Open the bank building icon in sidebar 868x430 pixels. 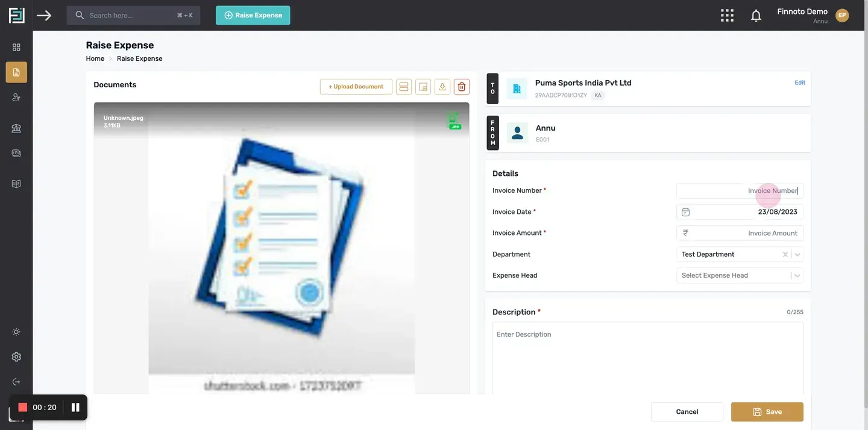16,128
